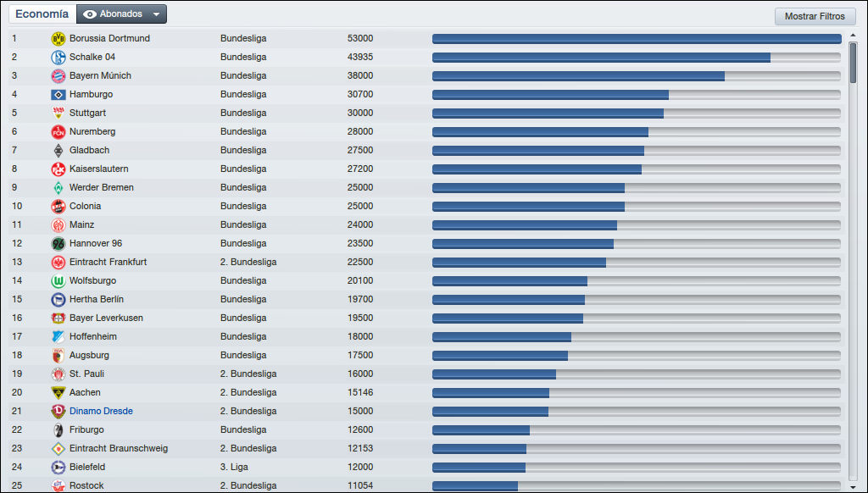This screenshot has height=493, width=868.
Task: Click the 30700 value for Hamburgo
Action: pyautogui.click(x=360, y=94)
